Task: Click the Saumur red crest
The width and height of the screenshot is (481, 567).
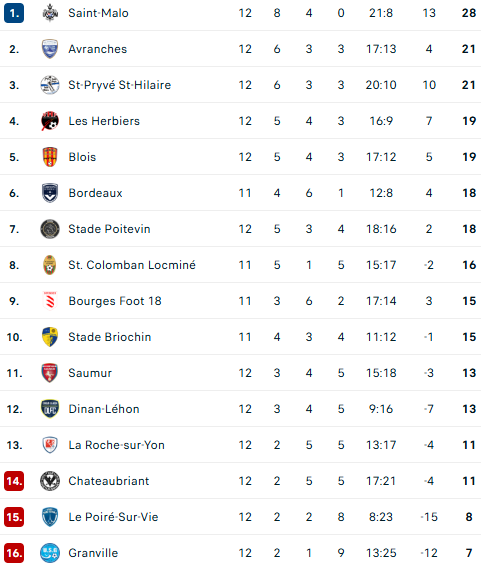Action: click(x=50, y=373)
